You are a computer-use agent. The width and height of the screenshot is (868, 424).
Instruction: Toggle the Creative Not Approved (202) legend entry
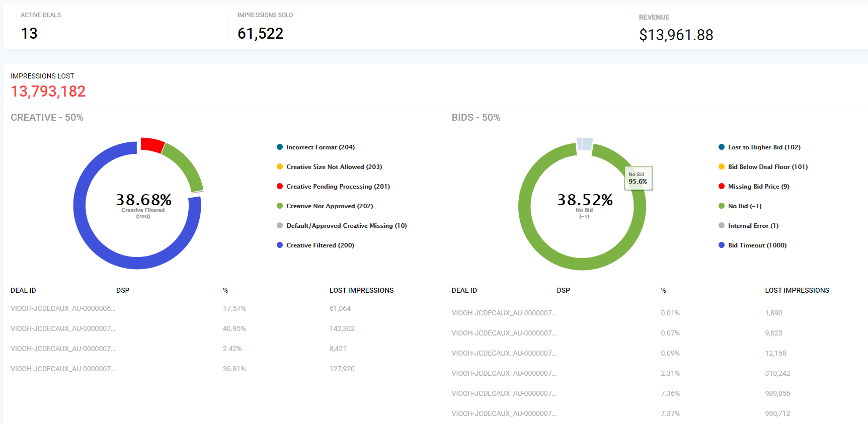329,206
